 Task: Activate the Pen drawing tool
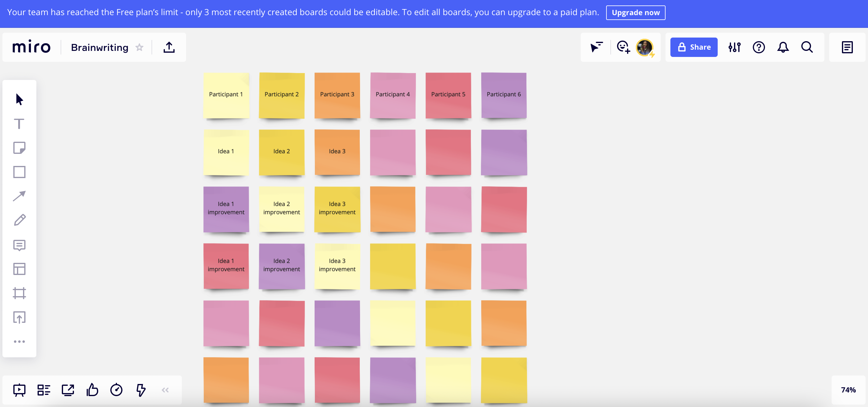[x=19, y=220]
